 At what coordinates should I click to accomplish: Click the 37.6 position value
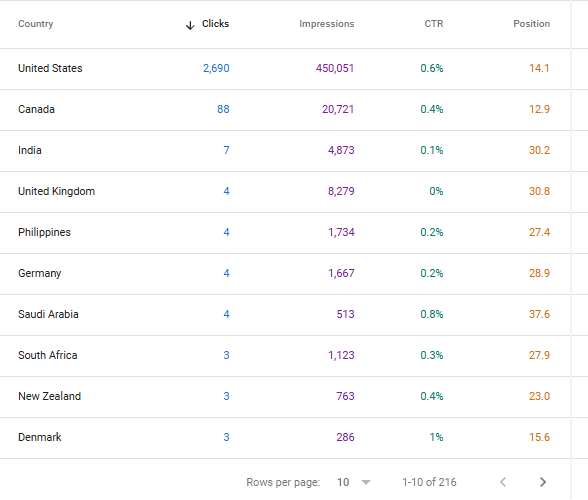point(539,314)
